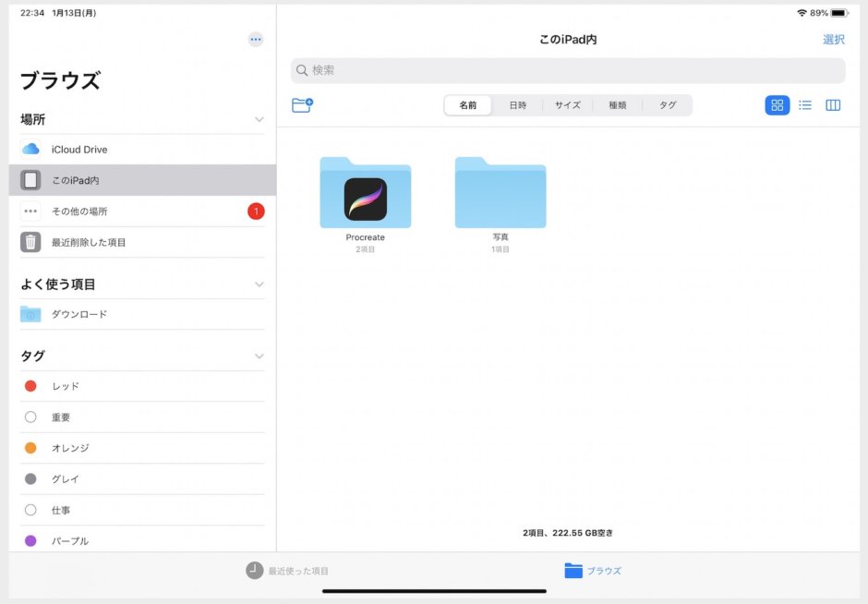Enable grid view layout
Image resolution: width=868 pixels, height=604 pixels.
coord(777,104)
